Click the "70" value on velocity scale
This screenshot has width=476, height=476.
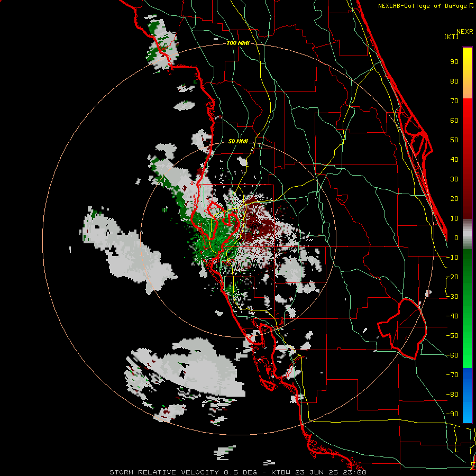click(454, 101)
